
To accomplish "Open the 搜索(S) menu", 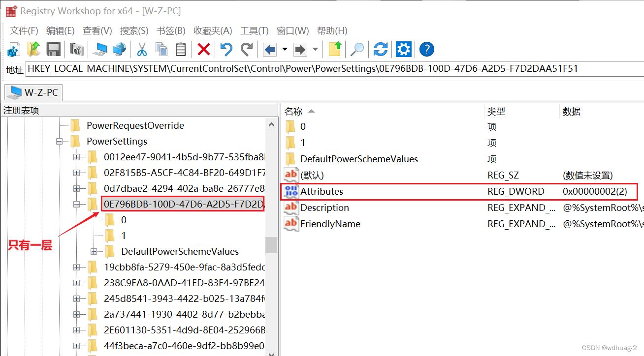I will [134, 30].
